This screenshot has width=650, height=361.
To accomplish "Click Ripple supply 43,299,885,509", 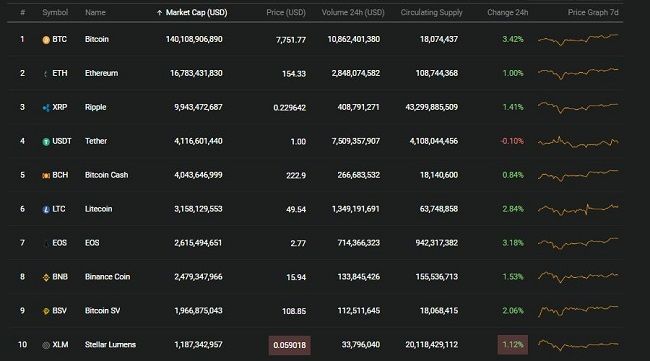I will [432, 107].
